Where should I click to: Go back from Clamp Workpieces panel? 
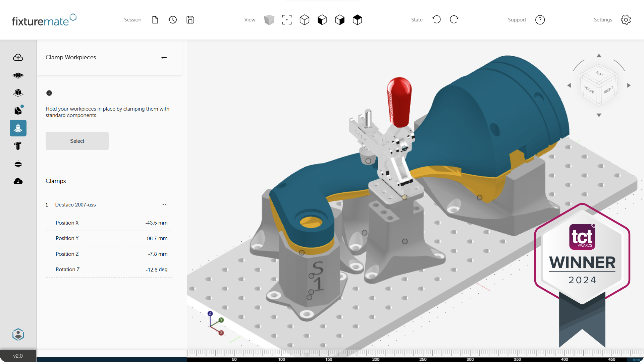pos(164,58)
